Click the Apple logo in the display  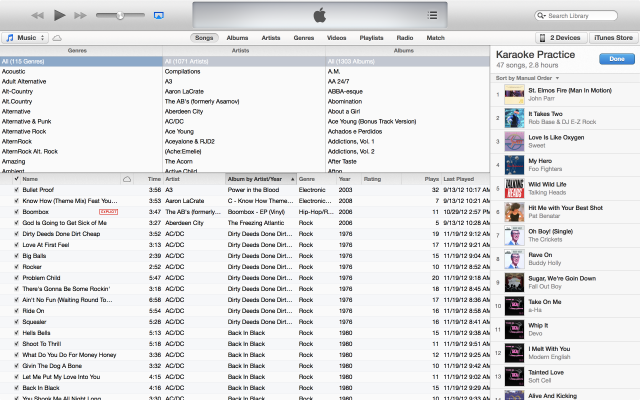[x=320, y=16]
